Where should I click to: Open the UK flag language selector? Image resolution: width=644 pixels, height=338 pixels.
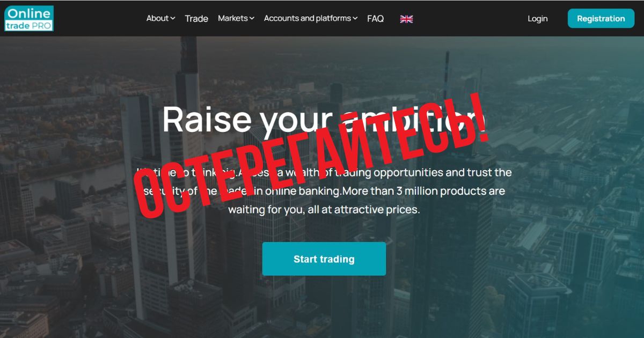coord(406,19)
